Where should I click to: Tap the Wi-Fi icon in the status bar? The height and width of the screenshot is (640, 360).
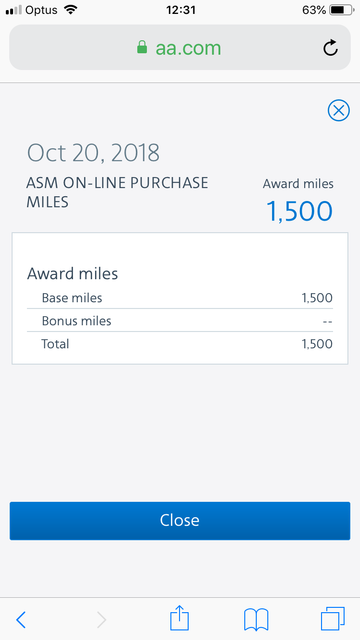[71, 10]
